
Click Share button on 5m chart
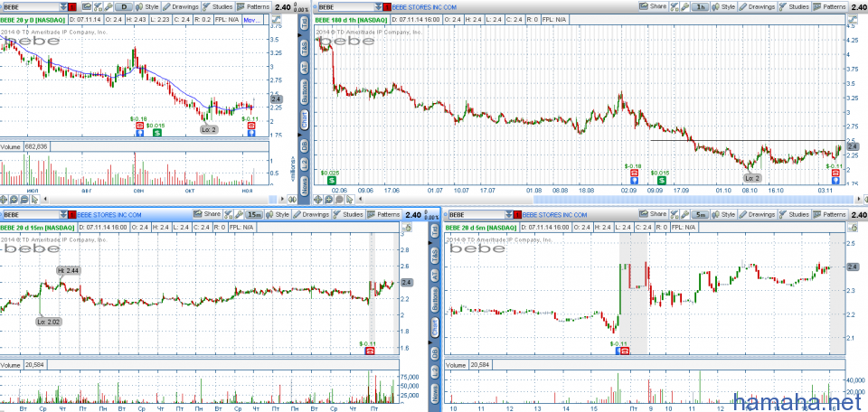pos(654,214)
